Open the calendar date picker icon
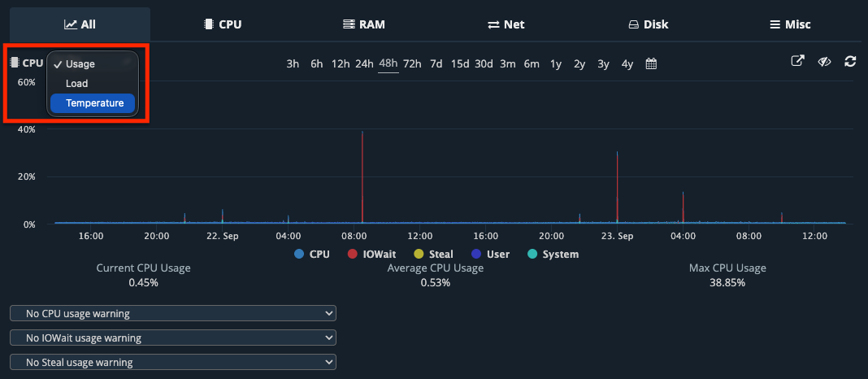868x379 pixels. (x=651, y=63)
